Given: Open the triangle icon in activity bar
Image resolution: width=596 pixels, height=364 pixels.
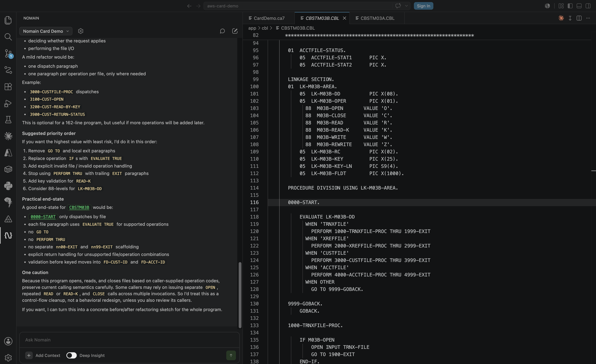Looking at the screenshot, I should click(8, 219).
